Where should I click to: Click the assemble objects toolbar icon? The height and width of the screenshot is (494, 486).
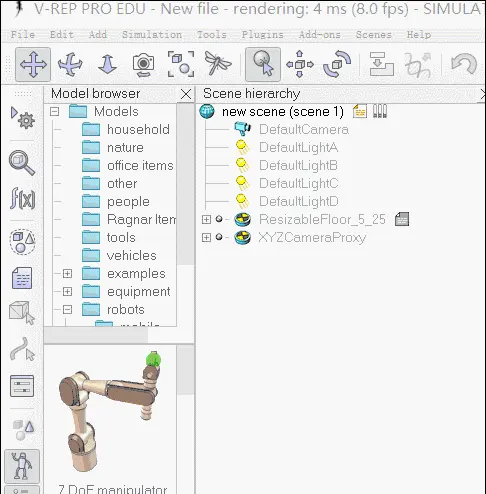click(381, 64)
